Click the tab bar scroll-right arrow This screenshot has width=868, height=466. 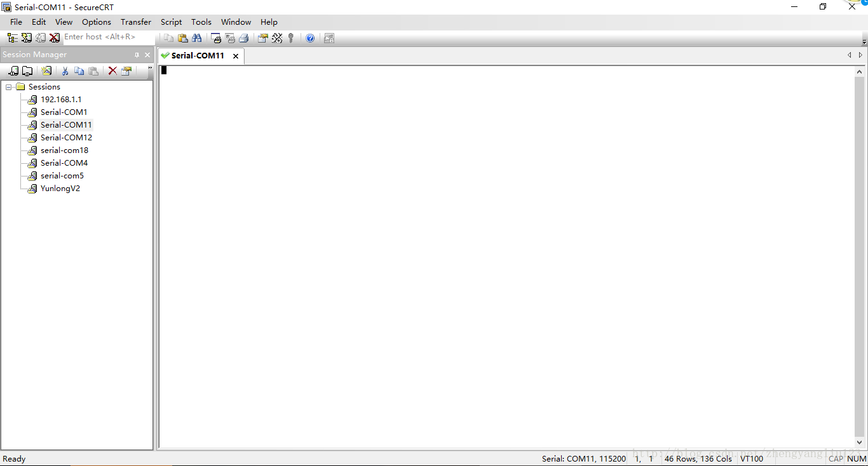point(861,55)
